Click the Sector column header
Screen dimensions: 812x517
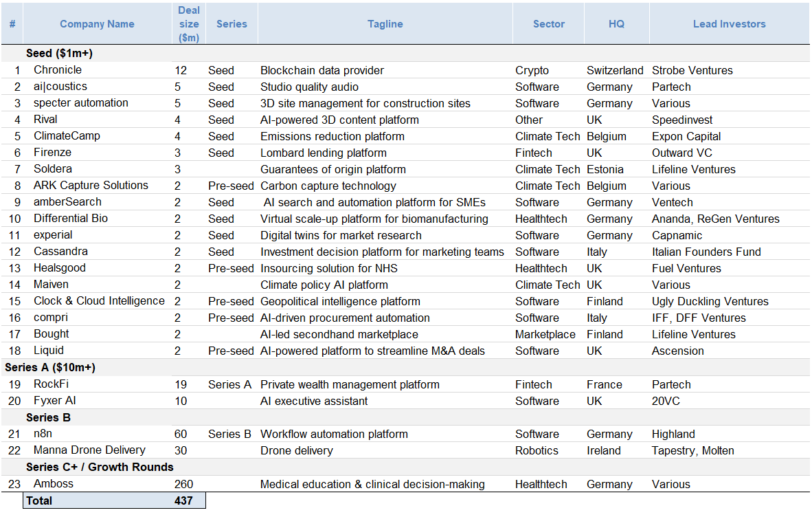pyautogui.click(x=548, y=24)
